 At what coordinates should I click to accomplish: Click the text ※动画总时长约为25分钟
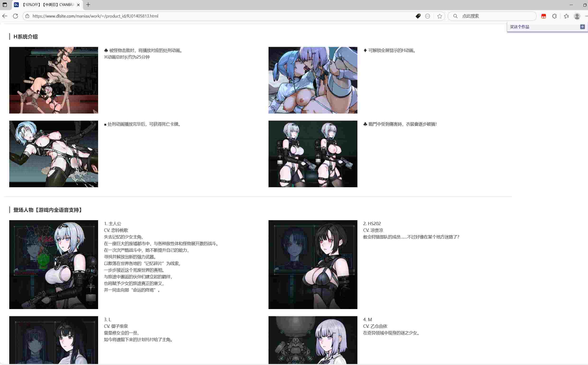[x=127, y=57]
